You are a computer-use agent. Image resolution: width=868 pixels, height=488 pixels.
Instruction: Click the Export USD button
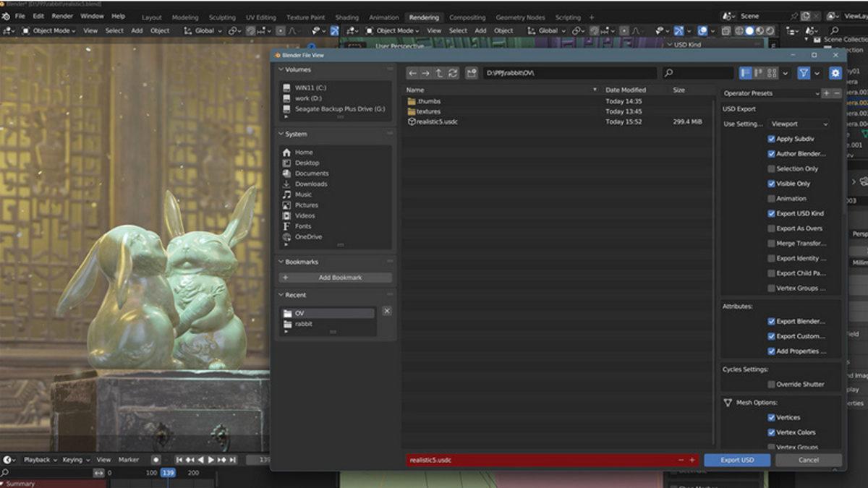[x=736, y=460]
